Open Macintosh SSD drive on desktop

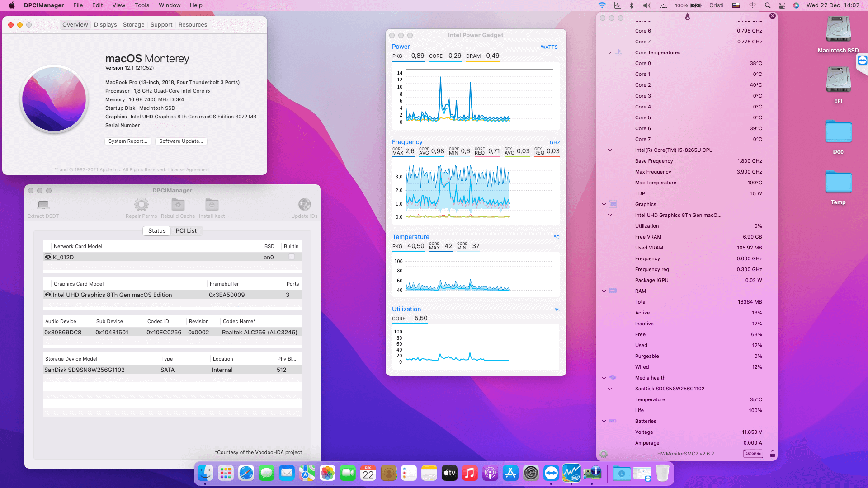tap(838, 30)
